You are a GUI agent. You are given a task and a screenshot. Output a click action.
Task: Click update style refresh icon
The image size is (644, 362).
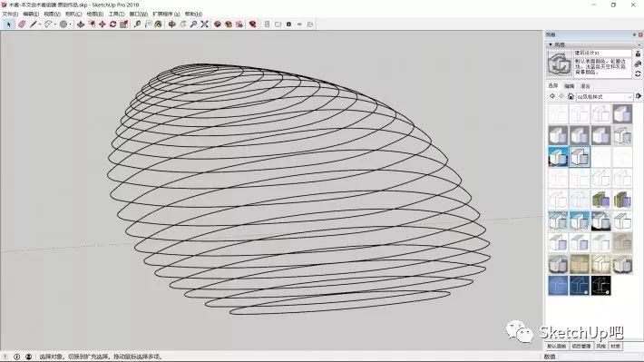pyautogui.click(x=638, y=74)
